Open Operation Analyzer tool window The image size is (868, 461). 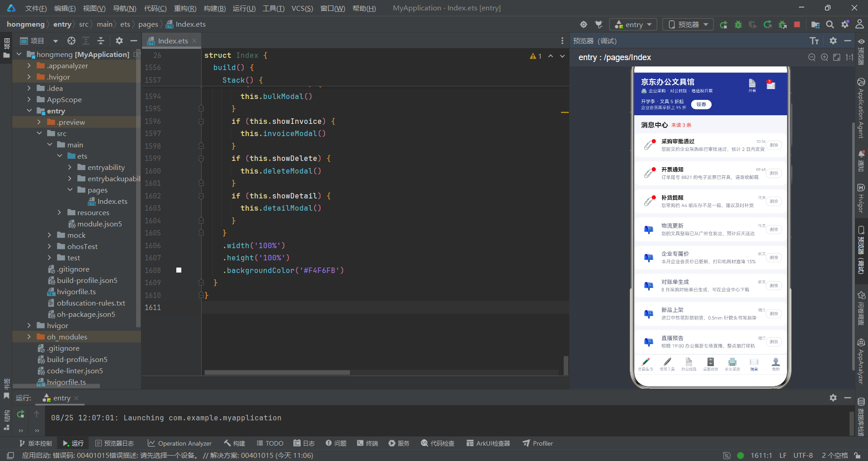179,443
